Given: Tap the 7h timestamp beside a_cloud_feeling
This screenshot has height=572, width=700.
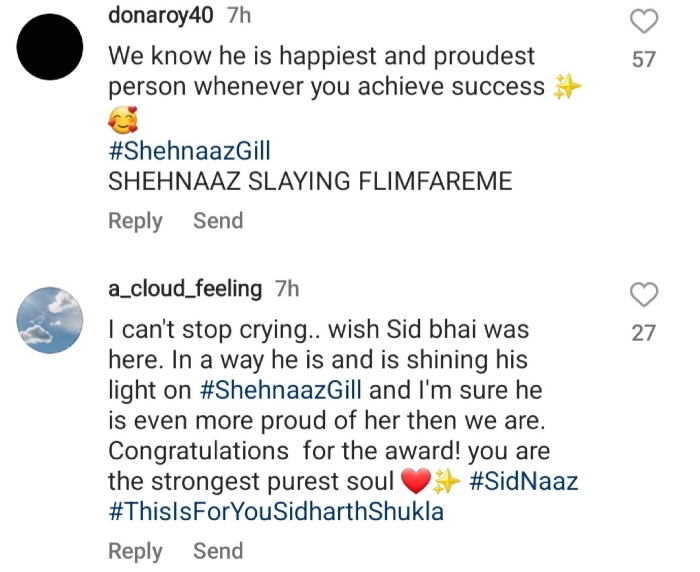Looking at the screenshot, I should (287, 289).
